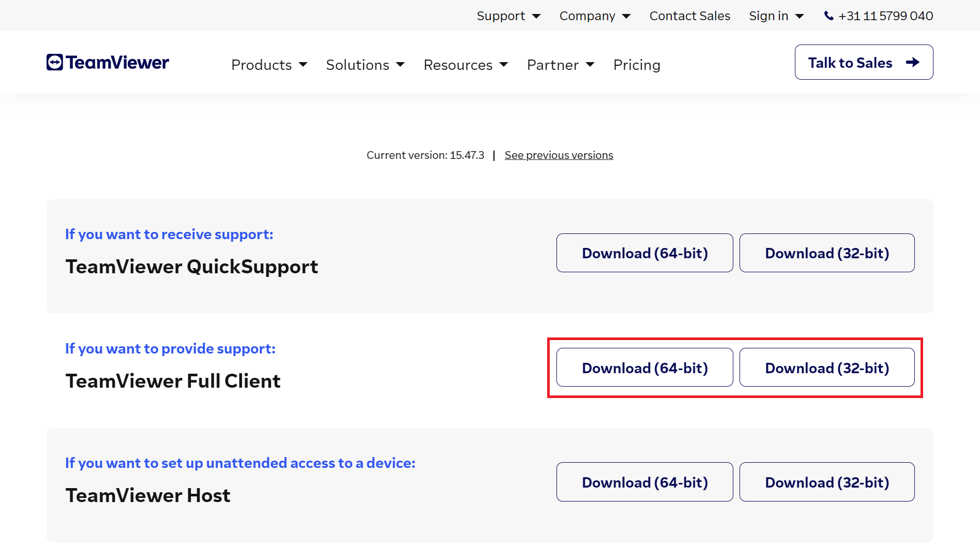Click 'If you want to provide support:' text
The height and width of the screenshot is (559, 980).
[x=170, y=349]
